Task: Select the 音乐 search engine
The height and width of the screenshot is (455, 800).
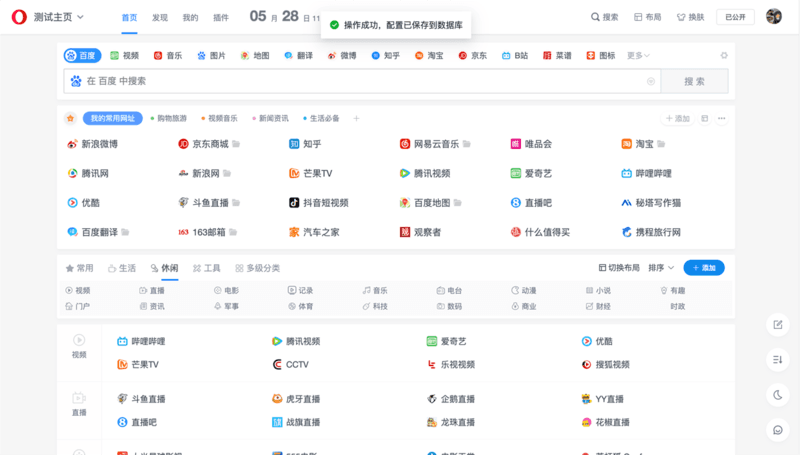Action: [168, 56]
